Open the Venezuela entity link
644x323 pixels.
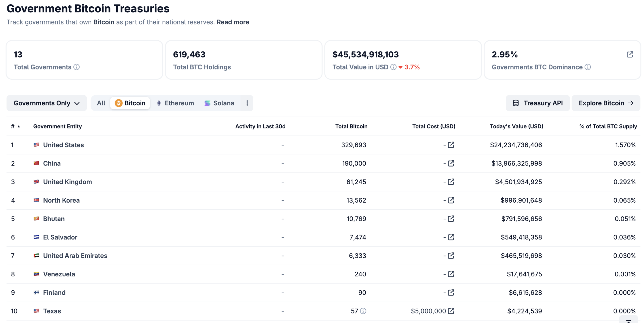click(59, 274)
